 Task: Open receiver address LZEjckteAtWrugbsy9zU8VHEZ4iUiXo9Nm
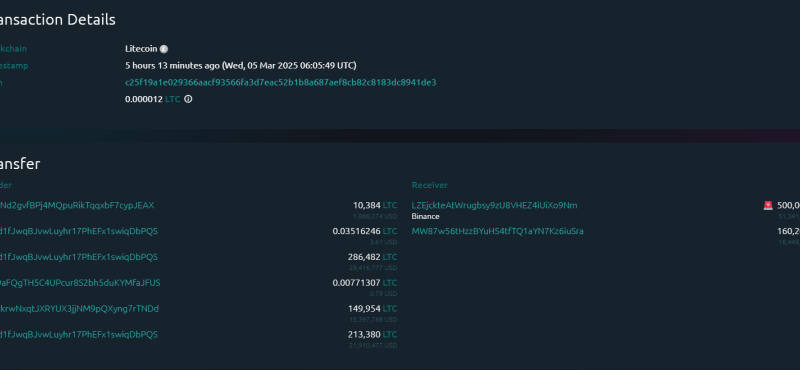pyautogui.click(x=494, y=205)
